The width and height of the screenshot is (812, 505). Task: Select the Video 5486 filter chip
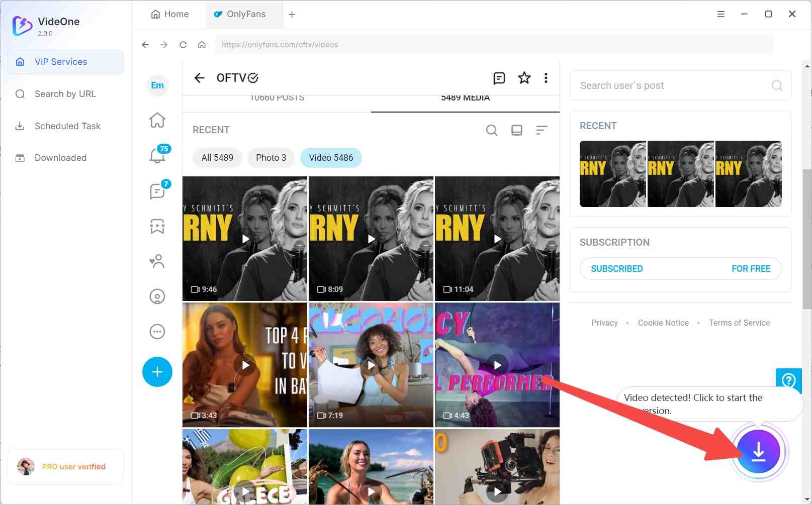(331, 158)
